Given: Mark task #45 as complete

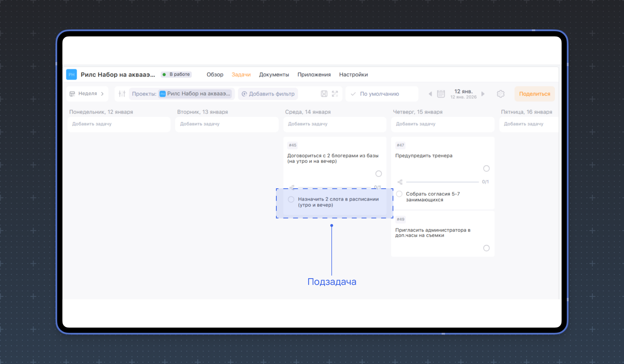Looking at the screenshot, I should [378, 174].
